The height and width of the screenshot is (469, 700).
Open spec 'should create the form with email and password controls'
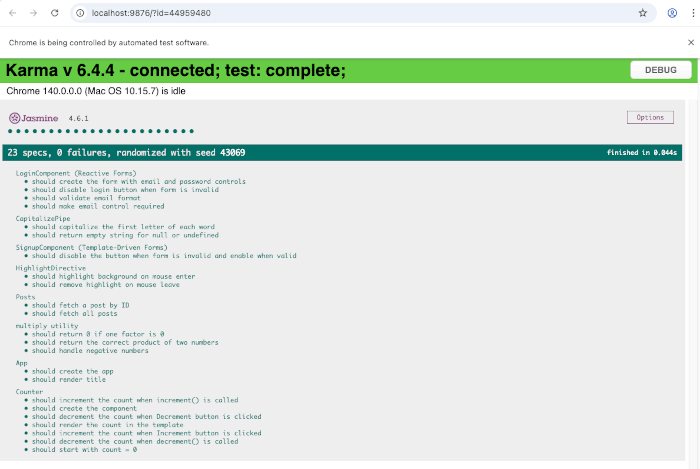(x=139, y=182)
